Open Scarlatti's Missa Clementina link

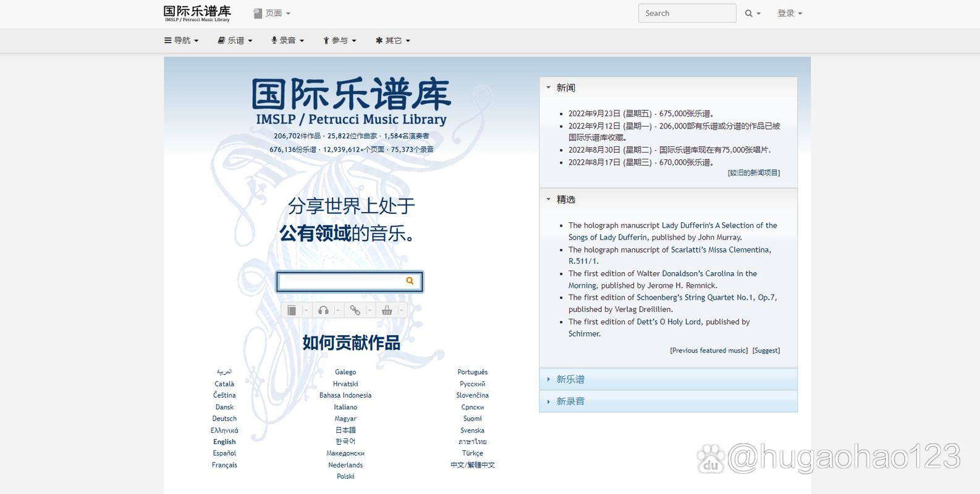[x=670, y=255]
